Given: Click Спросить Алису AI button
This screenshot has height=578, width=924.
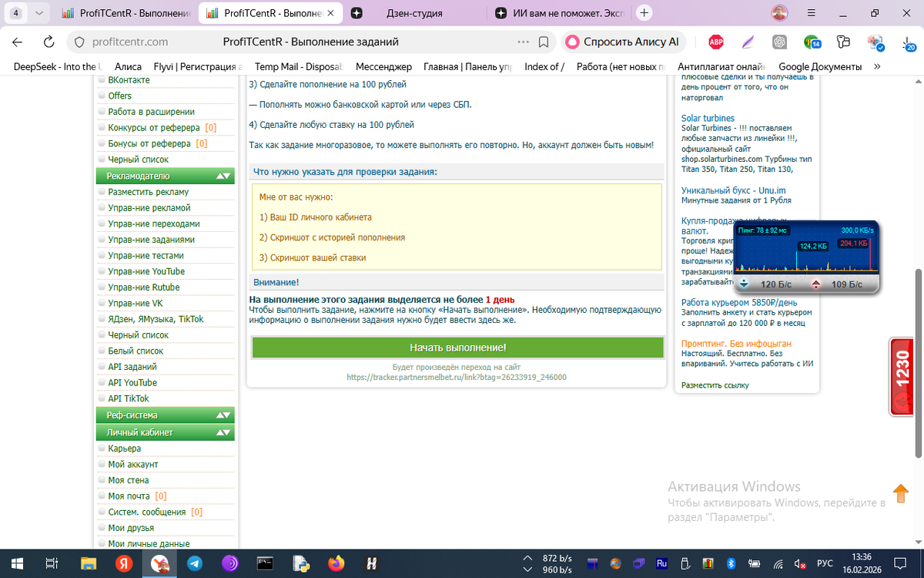Looking at the screenshot, I should (x=623, y=42).
